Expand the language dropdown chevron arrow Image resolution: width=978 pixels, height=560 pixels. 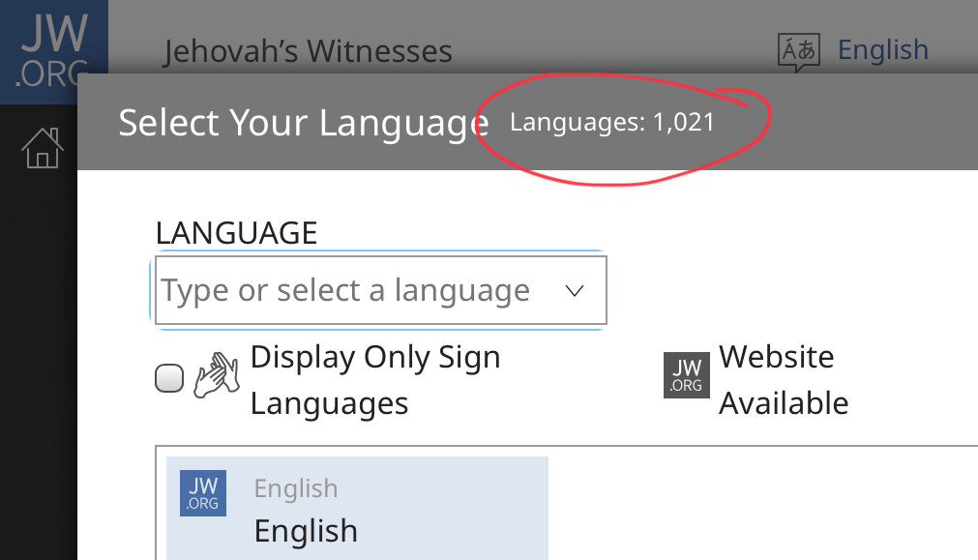coord(575,290)
